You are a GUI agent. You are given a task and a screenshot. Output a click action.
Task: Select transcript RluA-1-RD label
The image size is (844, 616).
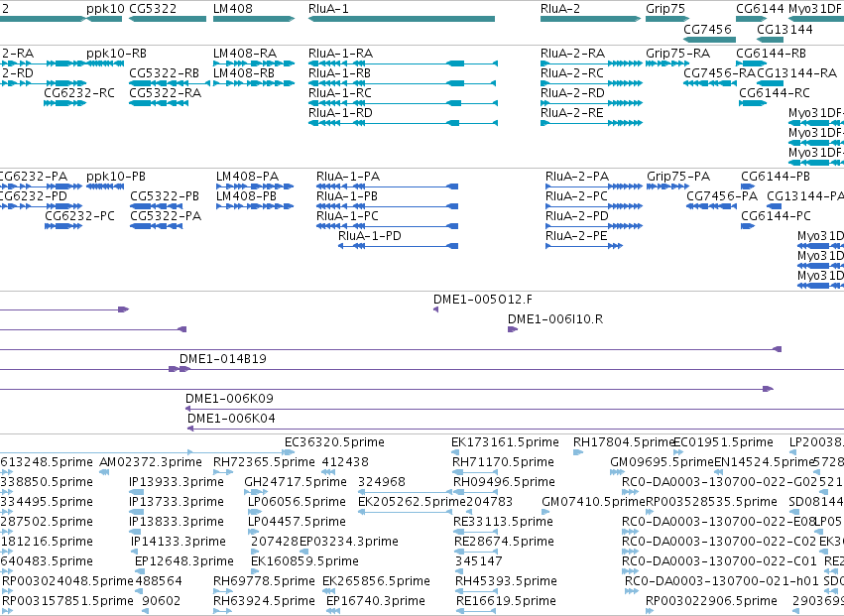[340, 113]
